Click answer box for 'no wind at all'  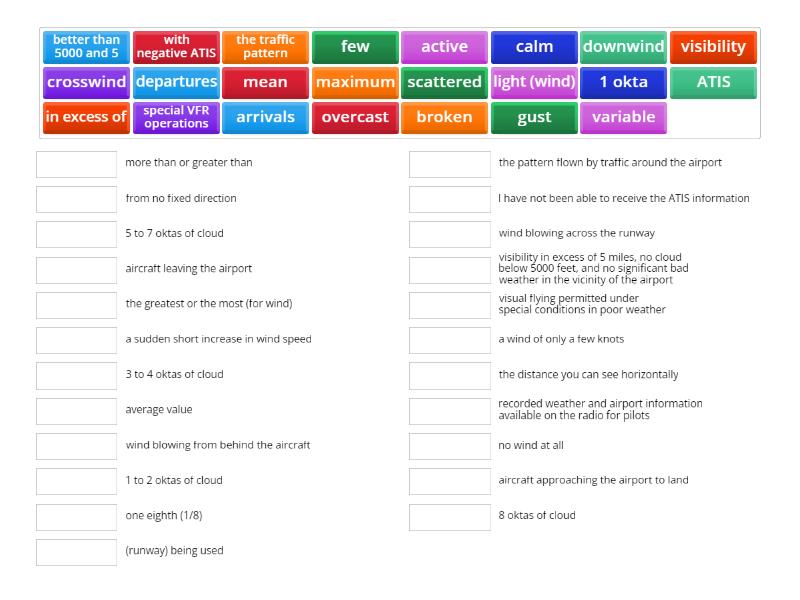(x=450, y=446)
